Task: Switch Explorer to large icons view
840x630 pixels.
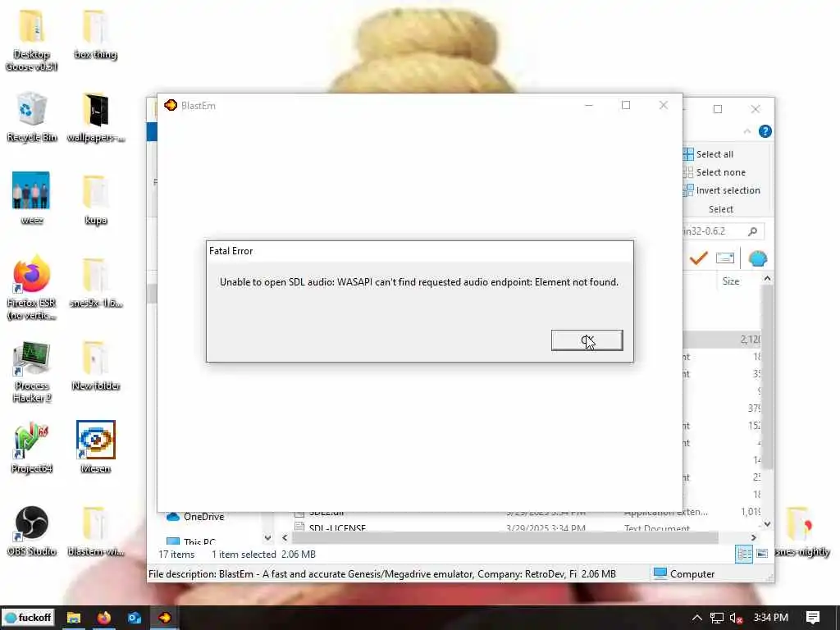Action: pos(761,554)
